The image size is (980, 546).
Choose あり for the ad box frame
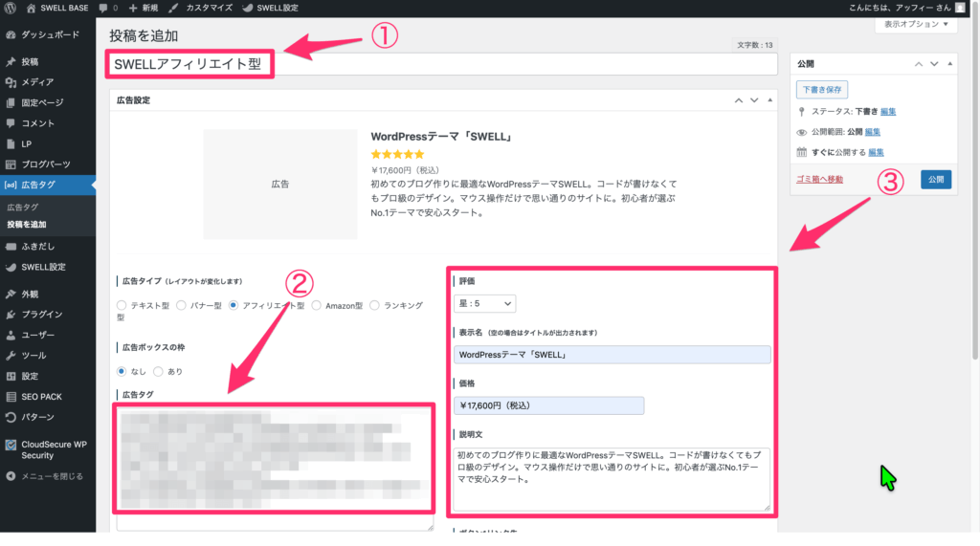click(159, 371)
